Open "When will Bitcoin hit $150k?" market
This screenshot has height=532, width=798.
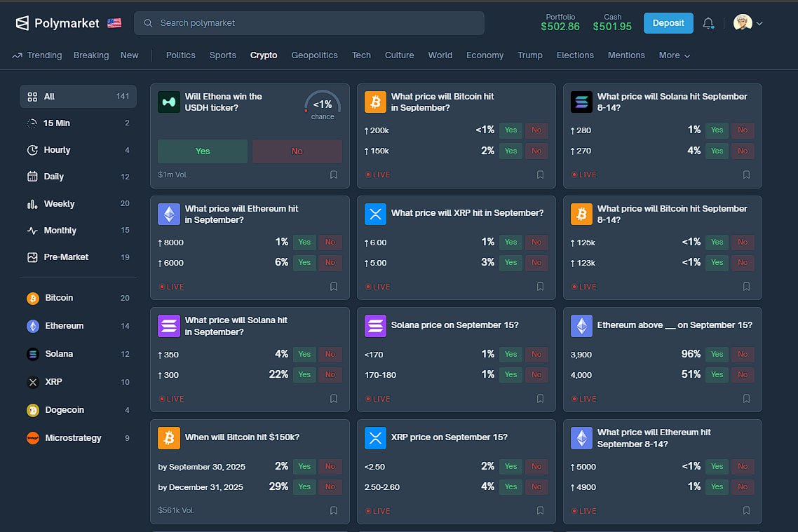point(242,437)
